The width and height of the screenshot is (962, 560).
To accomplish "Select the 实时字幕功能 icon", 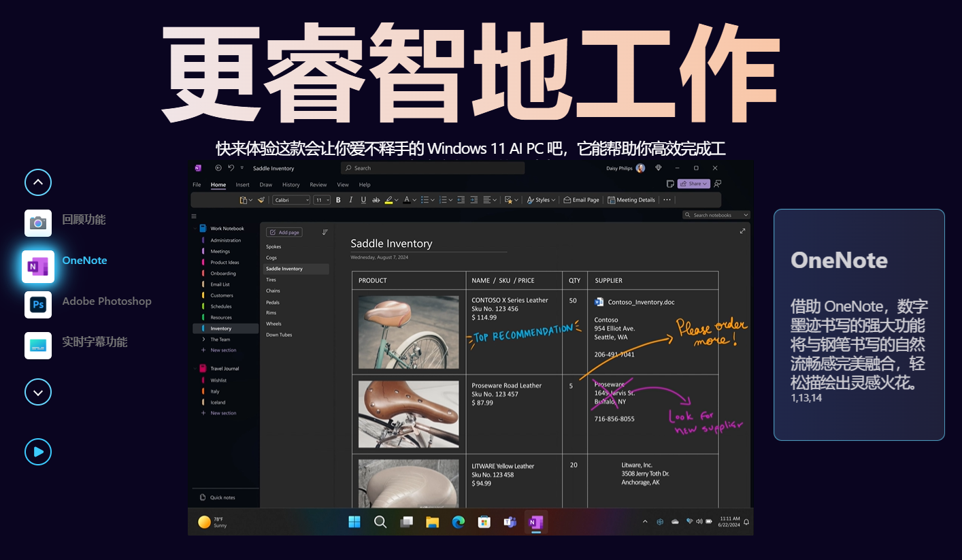I will (x=38, y=346).
